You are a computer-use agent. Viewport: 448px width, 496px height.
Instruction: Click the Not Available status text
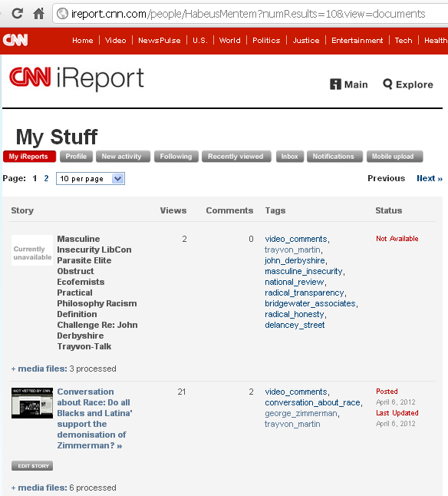point(397,239)
